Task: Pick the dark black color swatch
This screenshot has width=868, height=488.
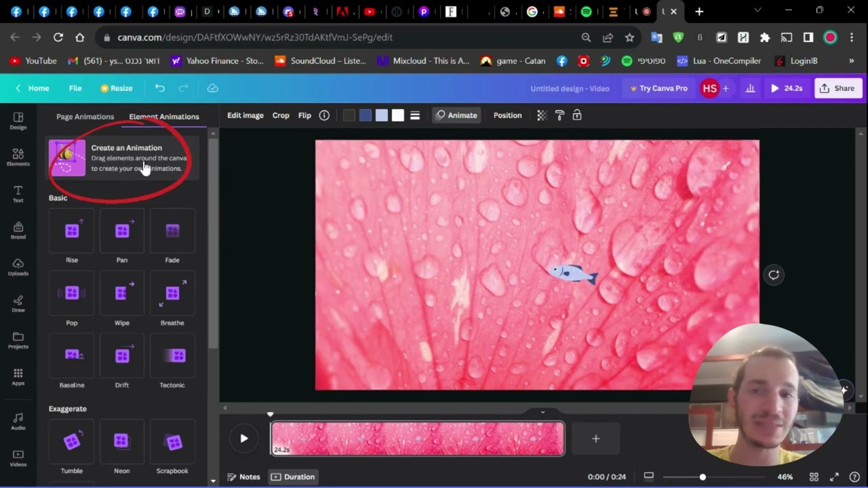Action: (x=349, y=115)
